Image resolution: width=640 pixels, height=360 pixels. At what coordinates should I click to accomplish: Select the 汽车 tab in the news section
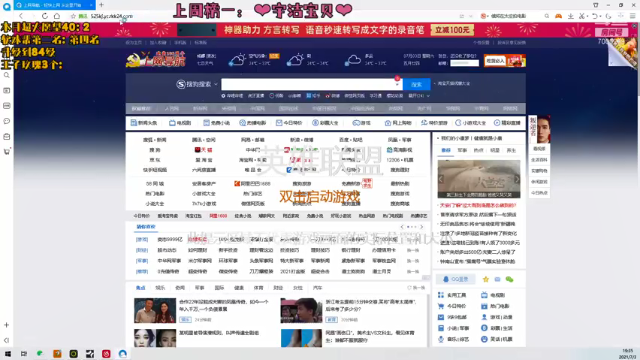point(317,288)
